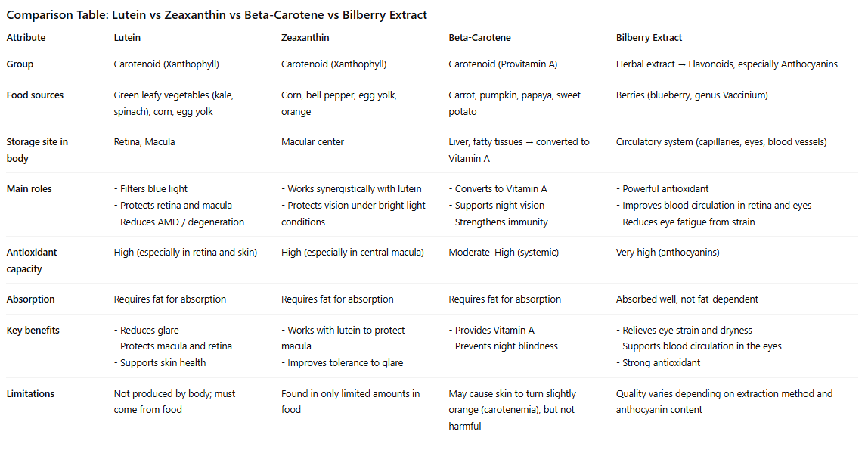Select the Lutein column header

coord(127,37)
